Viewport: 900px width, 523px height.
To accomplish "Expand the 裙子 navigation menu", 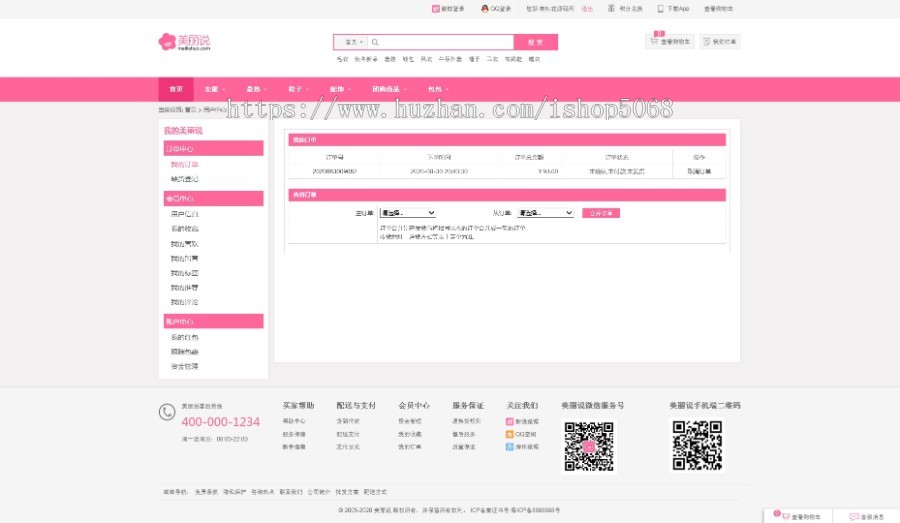I will pos(298,89).
